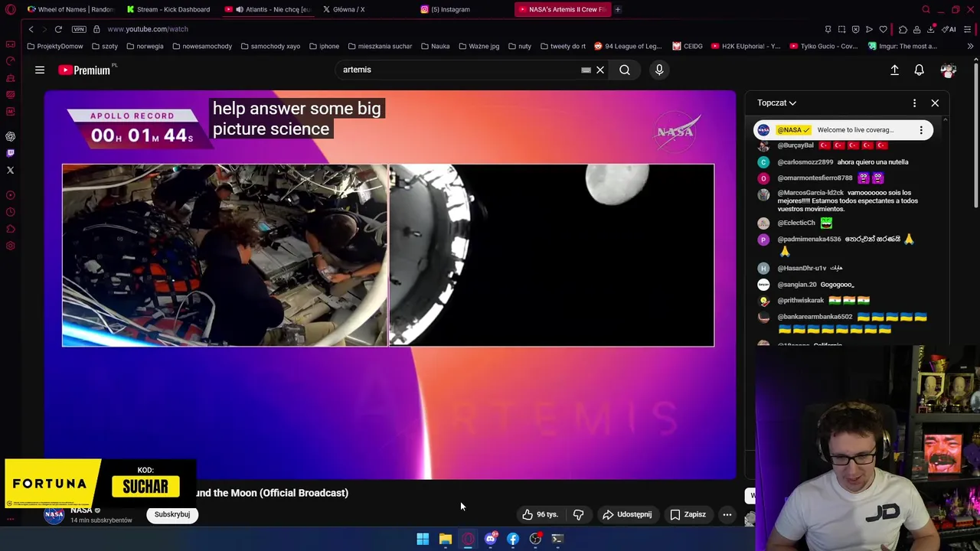Switch to Główna / X tab
980x551 pixels.
point(365,9)
